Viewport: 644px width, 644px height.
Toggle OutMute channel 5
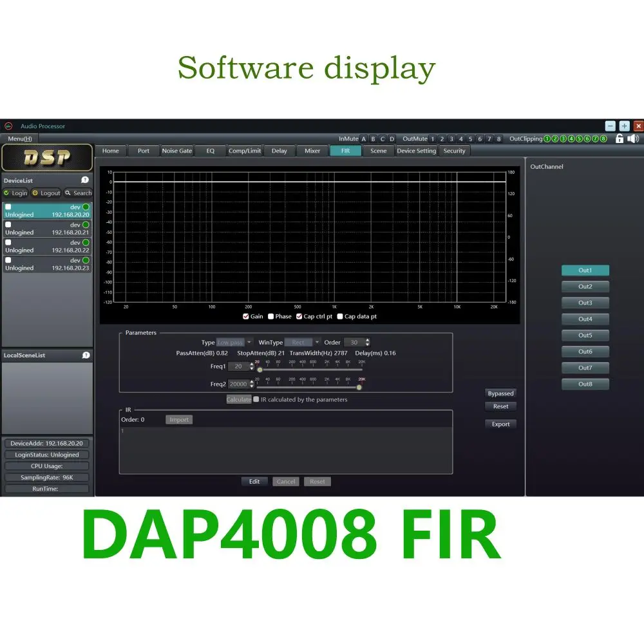point(470,139)
